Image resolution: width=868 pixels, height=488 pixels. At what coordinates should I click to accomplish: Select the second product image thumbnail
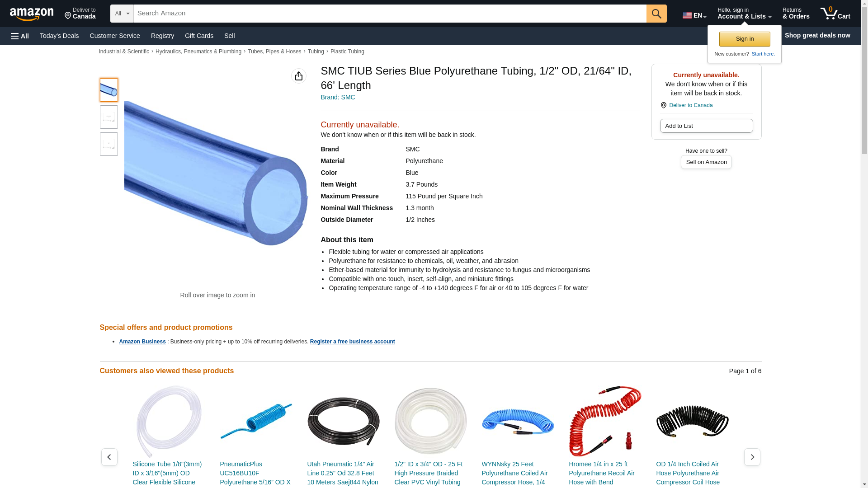pos(108,117)
